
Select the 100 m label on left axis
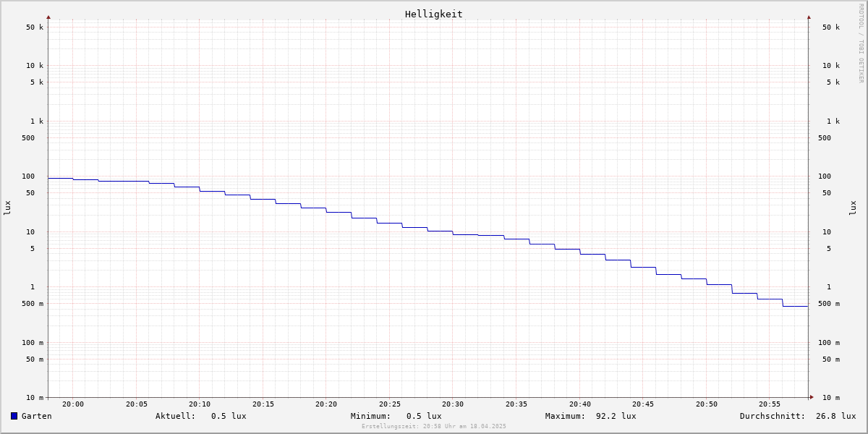tap(33, 343)
